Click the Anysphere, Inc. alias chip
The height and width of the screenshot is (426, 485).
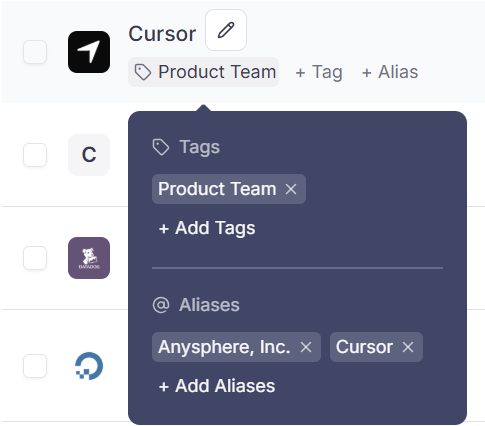point(236,347)
